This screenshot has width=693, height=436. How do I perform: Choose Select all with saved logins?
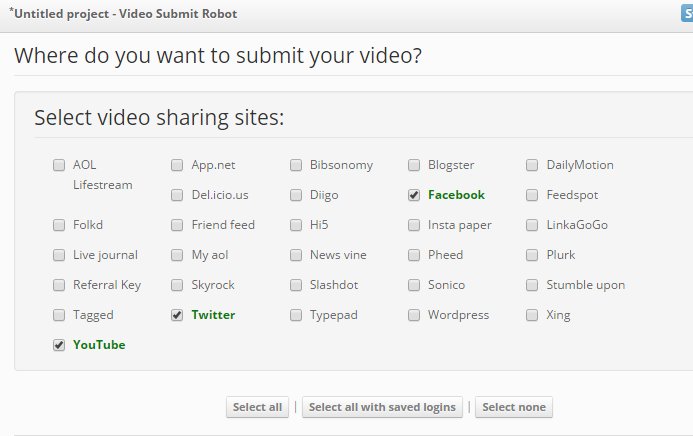coord(382,407)
